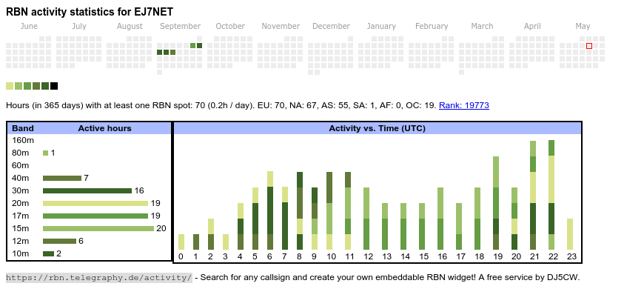Click the activity bar for hour 22
644x289 pixels.
(551, 195)
